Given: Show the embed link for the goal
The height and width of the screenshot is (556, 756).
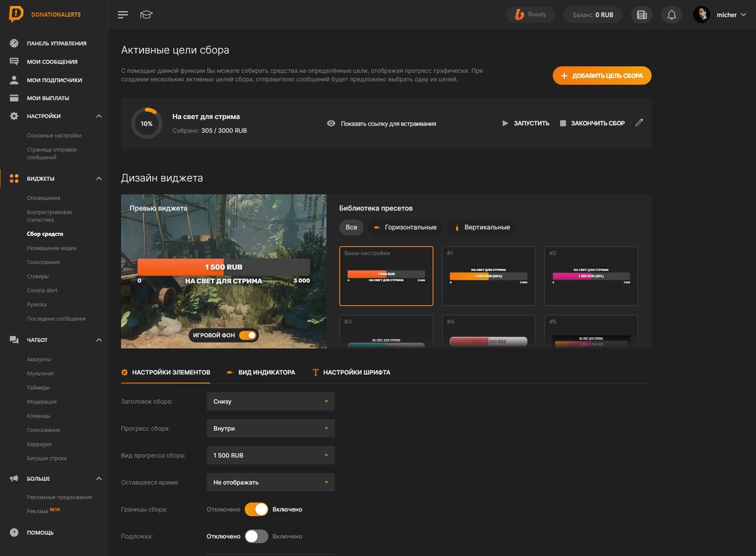Looking at the screenshot, I should click(382, 124).
